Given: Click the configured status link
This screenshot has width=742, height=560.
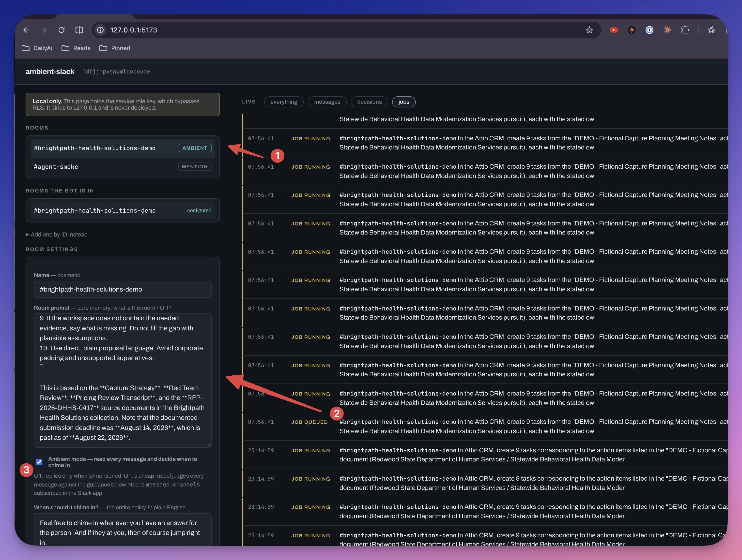Looking at the screenshot, I should pos(199,210).
